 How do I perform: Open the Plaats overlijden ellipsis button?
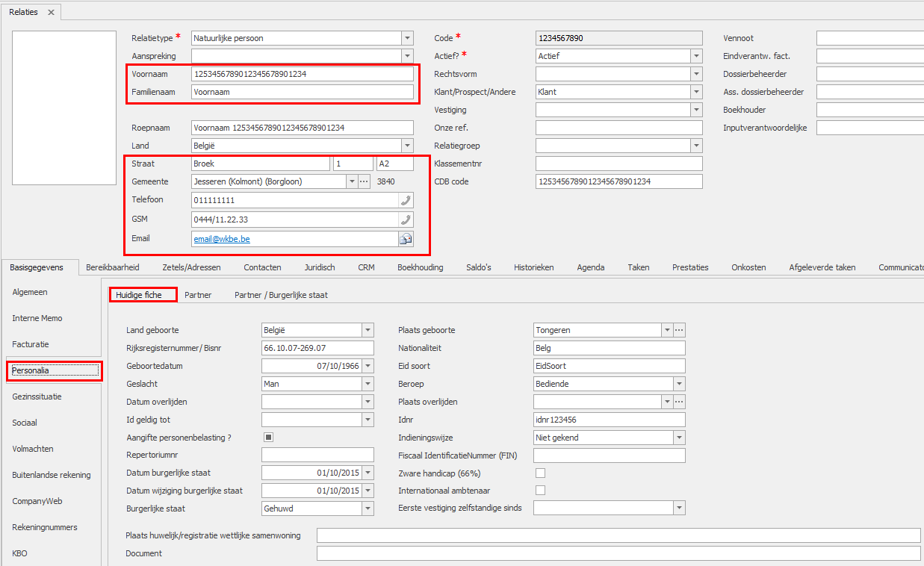coord(679,402)
